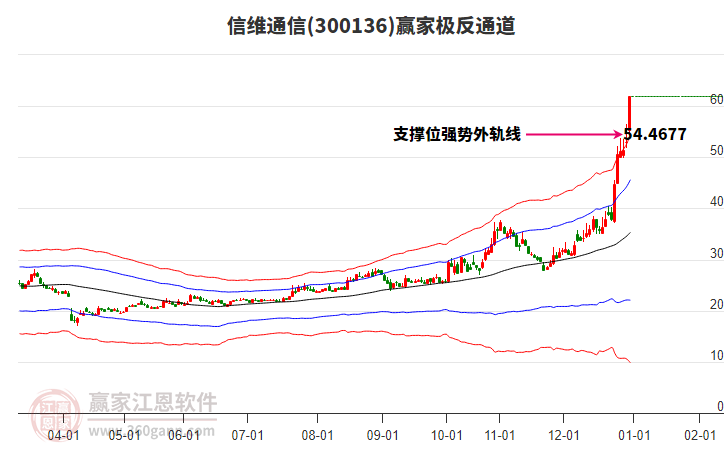Click the y-axis label 20
726x450 pixels.
[717, 304]
